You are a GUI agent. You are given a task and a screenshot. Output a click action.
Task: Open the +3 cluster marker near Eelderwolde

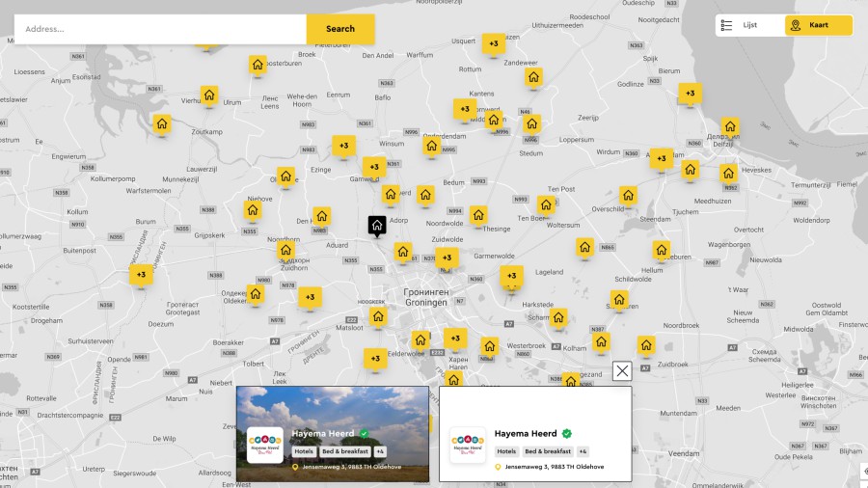375,359
